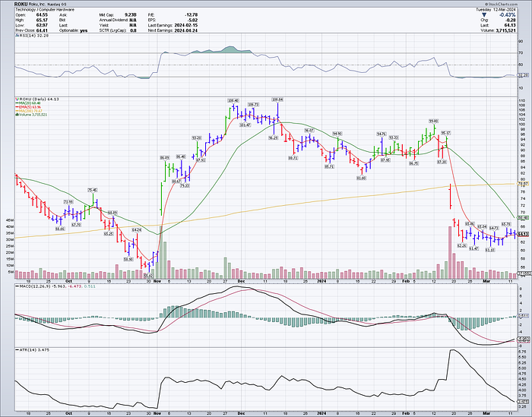Click the 81.00 January low label
532x417 pixels.
(362, 178)
